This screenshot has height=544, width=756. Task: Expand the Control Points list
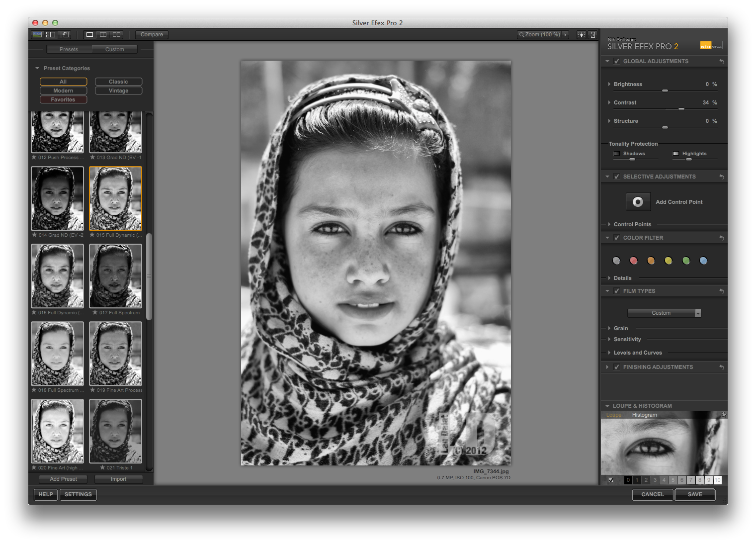[x=609, y=225]
